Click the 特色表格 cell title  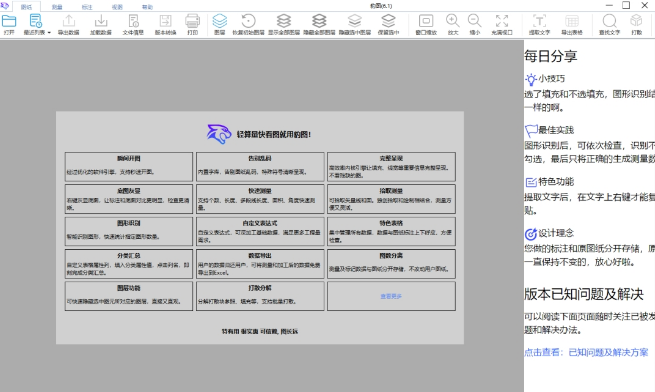point(391,223)
